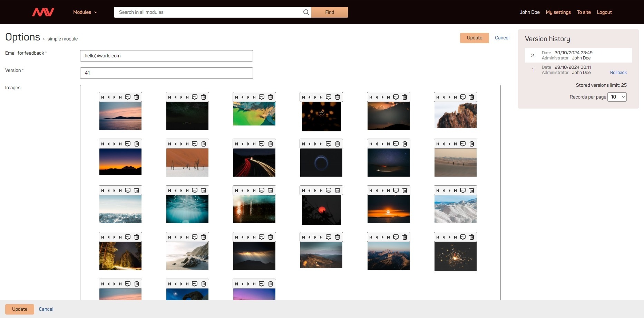The width and height of the screenshot is (644, 318).
Task: Open the Modules dropdown menu
Action: pos(85,12)
